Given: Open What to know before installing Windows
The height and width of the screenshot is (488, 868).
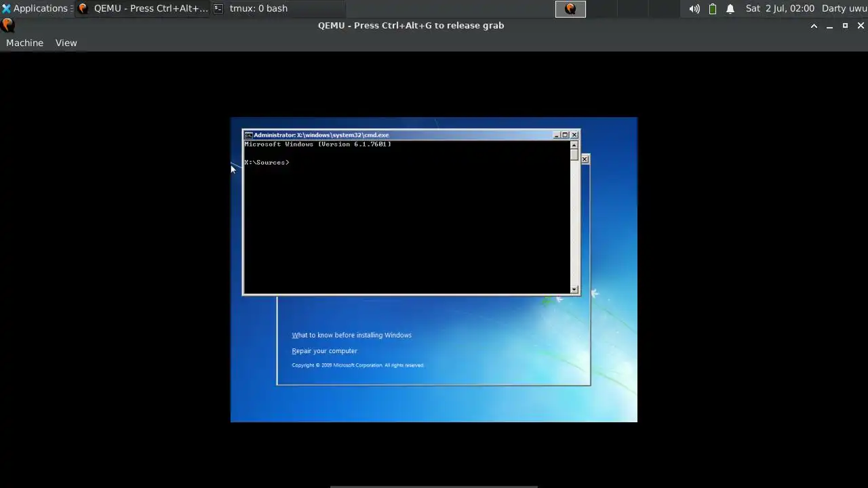Looking at the screenshot, I should [x=351, y=335].
